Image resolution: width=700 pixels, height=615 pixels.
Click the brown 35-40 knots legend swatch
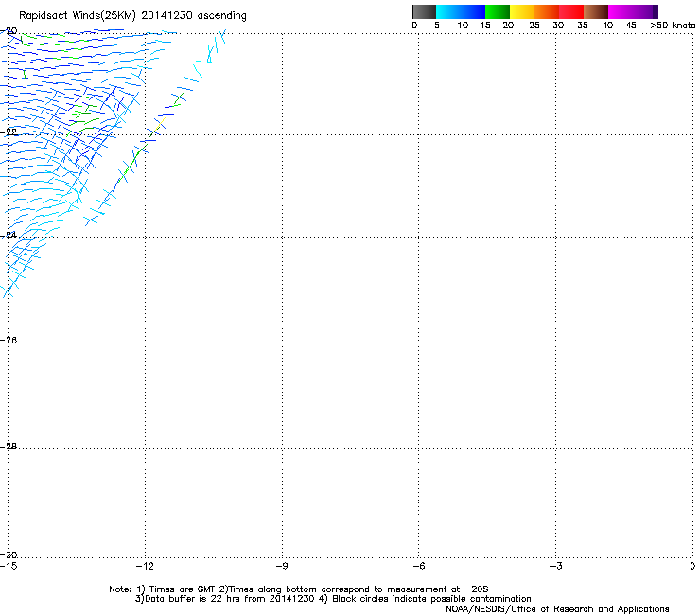pyautogui.click(x=596, y=11)
